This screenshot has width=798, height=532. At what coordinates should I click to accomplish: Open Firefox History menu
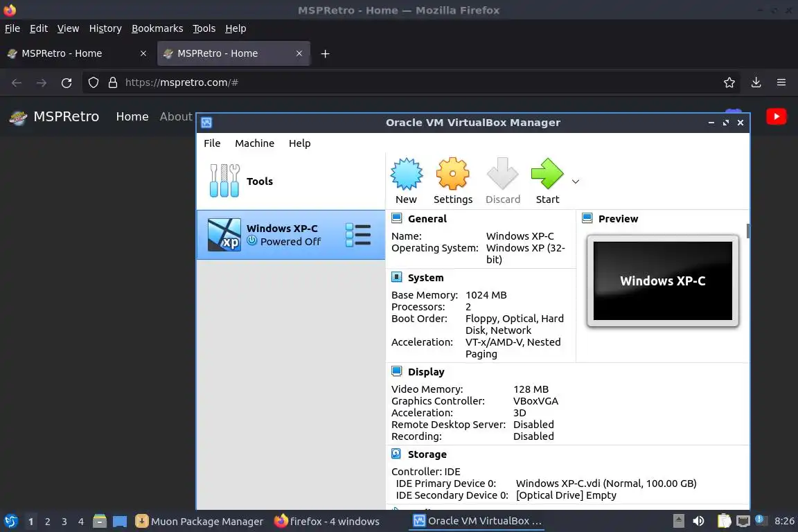click(105, 28)
